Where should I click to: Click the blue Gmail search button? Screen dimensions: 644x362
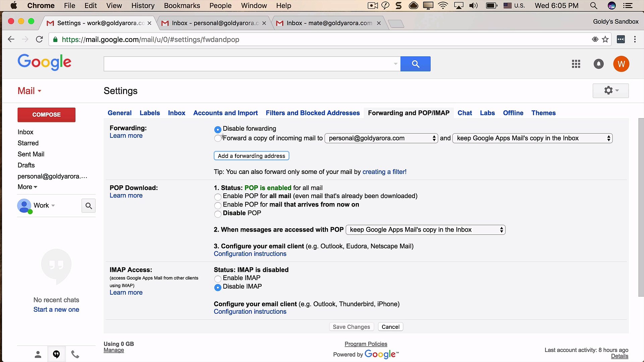416,64
